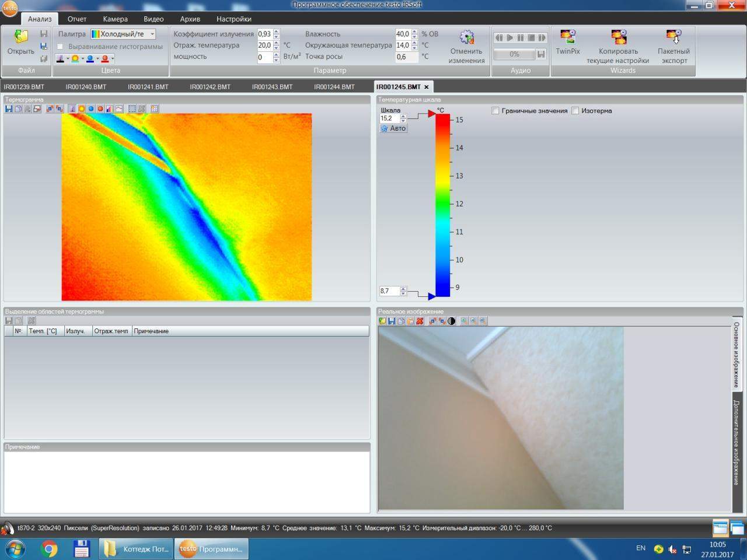The height and width of the screenshot is (560, 747).
Task: Increase Коэффициент излучения with up arrow
Action: (277, 32)
